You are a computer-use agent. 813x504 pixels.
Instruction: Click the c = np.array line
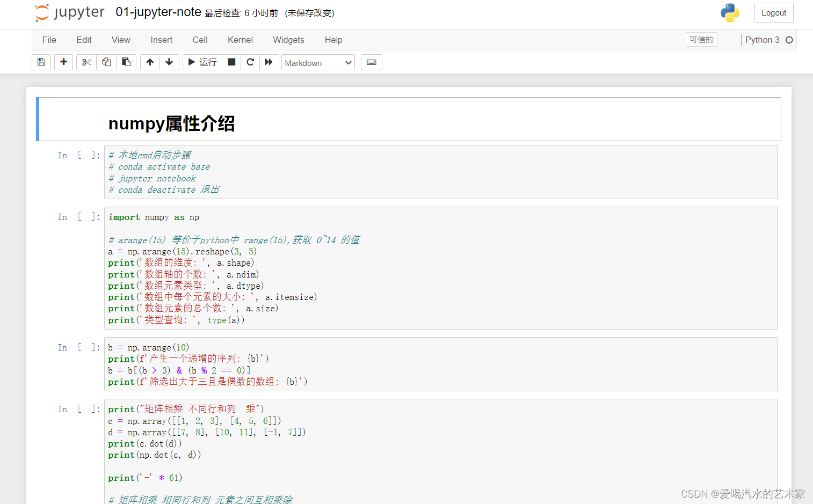pyautogui.click(x=194, y=421)
